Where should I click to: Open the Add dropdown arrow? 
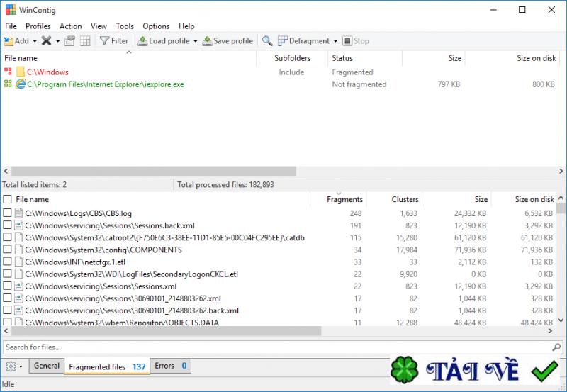coord(35,41)
